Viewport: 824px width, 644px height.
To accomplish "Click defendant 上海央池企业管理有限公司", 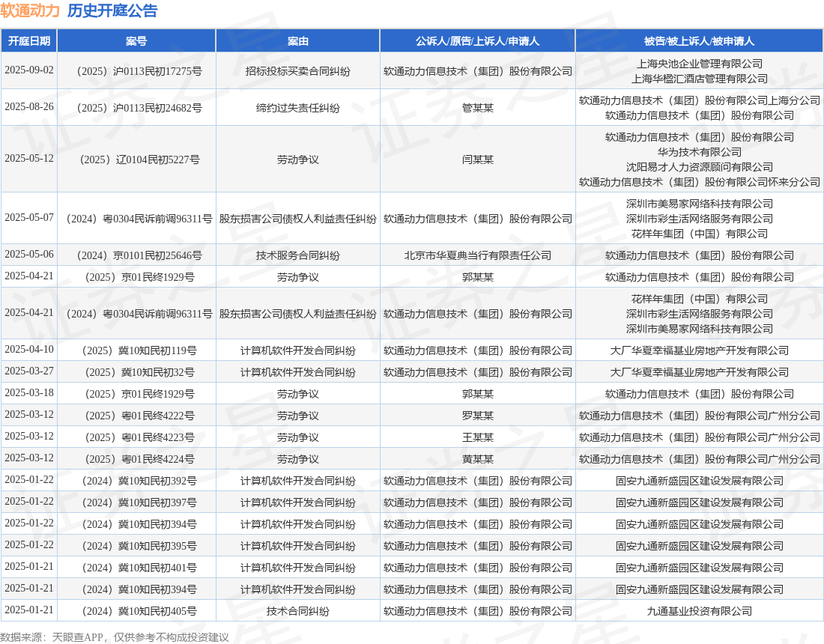I will [x=700, y=64].
